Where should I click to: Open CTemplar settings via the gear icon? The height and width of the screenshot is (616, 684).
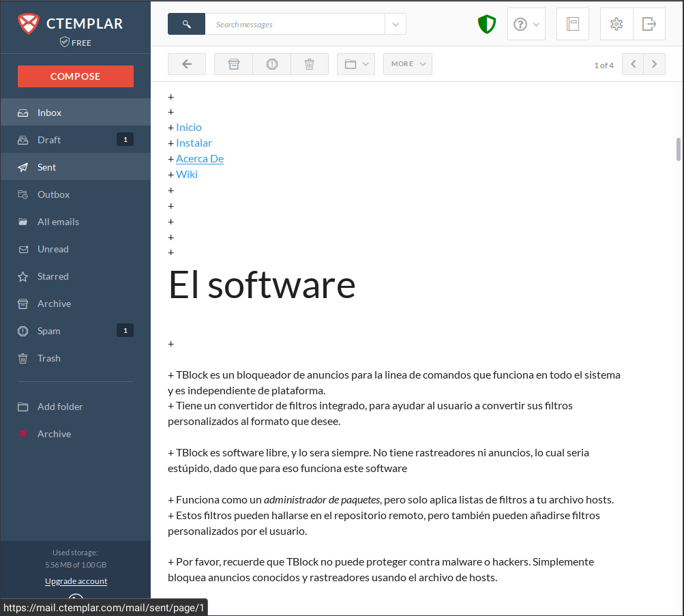point(616,24)
